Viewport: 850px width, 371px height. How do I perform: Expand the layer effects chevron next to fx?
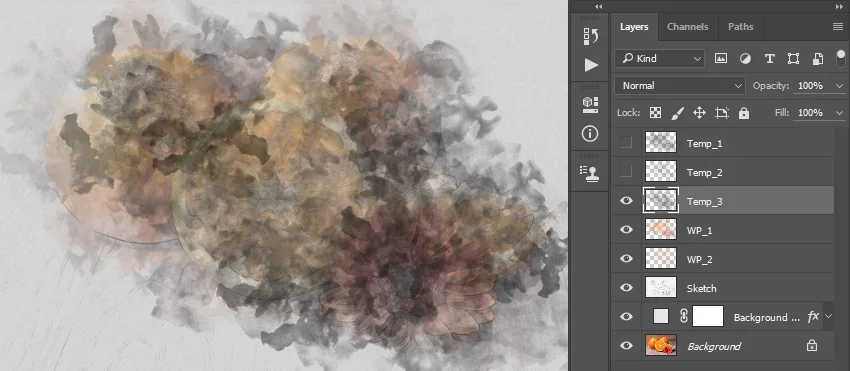tap(828, 316)
